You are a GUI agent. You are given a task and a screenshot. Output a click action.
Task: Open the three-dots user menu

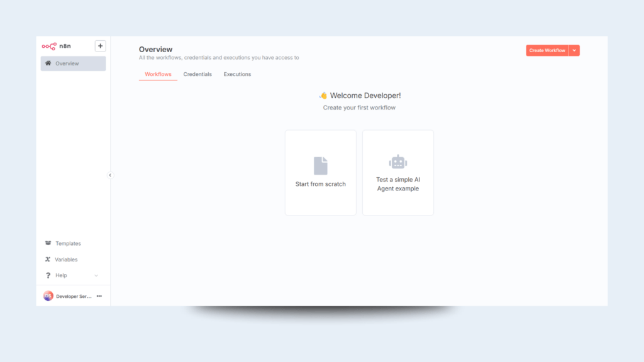[99, 296]
